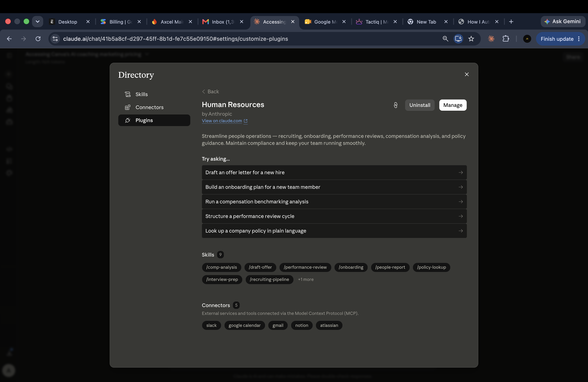Click the /onboarding skill chip

coord(351,267)
